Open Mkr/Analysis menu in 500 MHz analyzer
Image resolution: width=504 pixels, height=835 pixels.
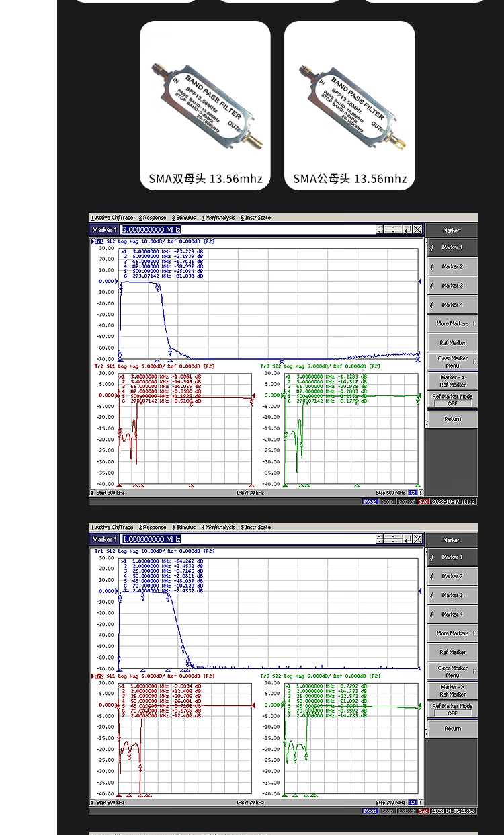pyautogui.click(x=218, y=218)
